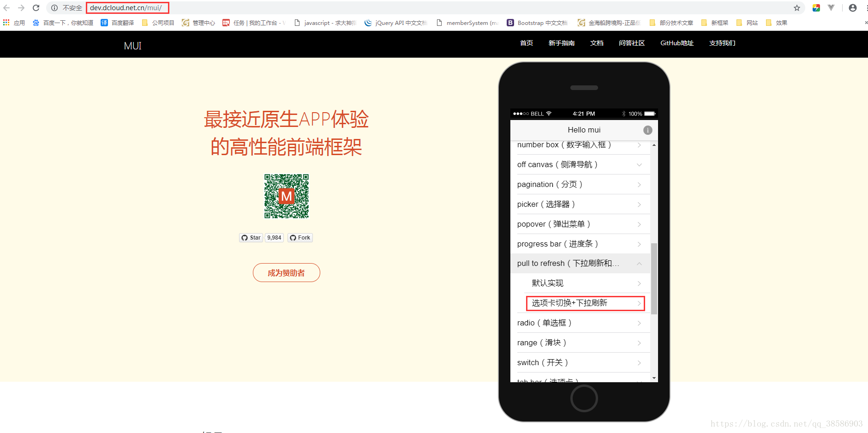This screenshot has width=868, height=433.
Task: Open the colorful extension icon in toolbar
Action: 816,8
